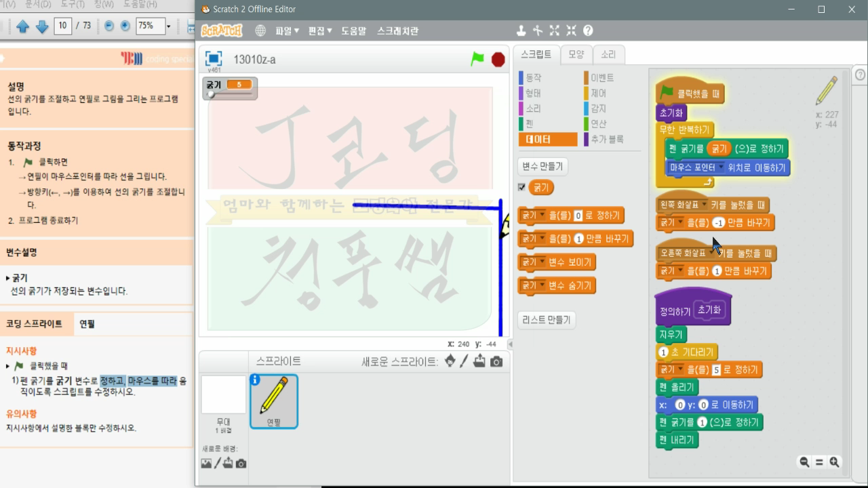This screenshot has width=868, height=488.
Task: Click the 리스트 만들기 button
Action: [547, 319]
